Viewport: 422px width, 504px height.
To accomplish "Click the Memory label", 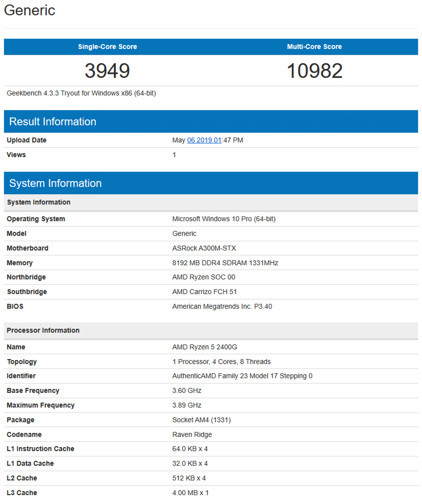I will [x=20, y=263].
